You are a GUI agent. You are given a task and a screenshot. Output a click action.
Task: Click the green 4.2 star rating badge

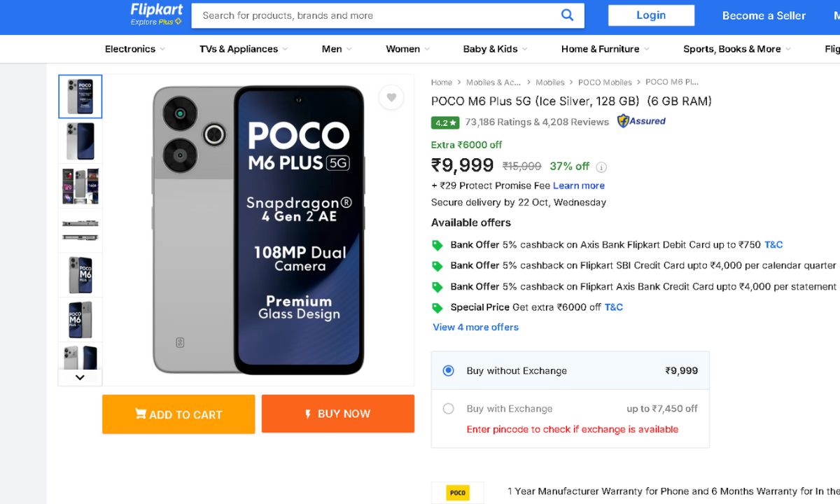(445, 122)
